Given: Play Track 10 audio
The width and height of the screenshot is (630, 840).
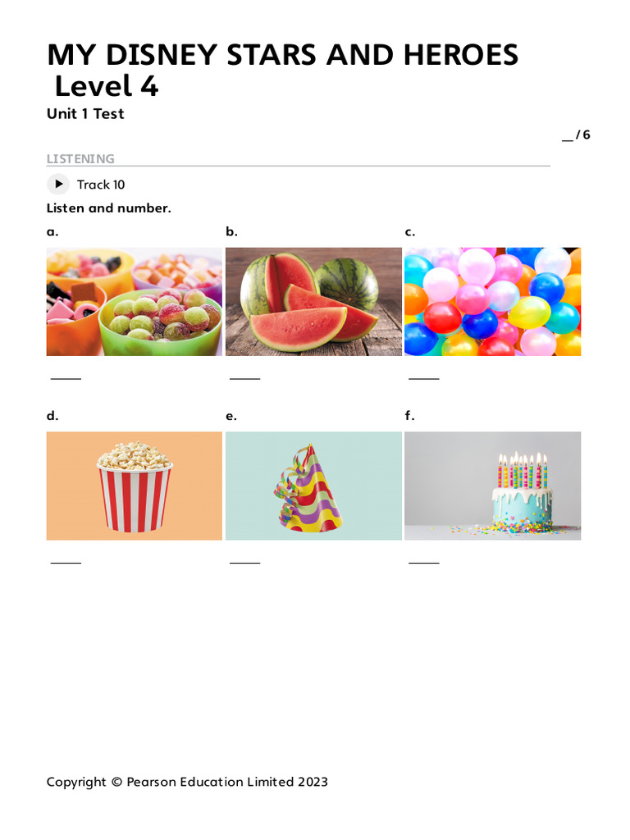Looking at the screenshot, I should (58, 185).
